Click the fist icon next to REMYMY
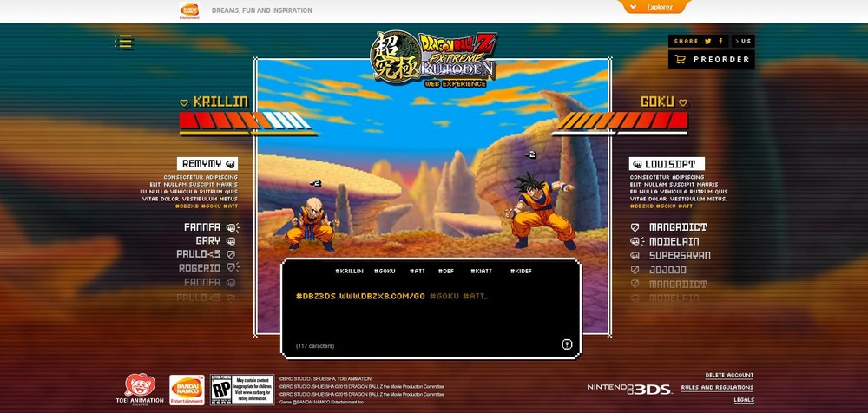Viewport: 868px width, 413px height. (230, 164)
